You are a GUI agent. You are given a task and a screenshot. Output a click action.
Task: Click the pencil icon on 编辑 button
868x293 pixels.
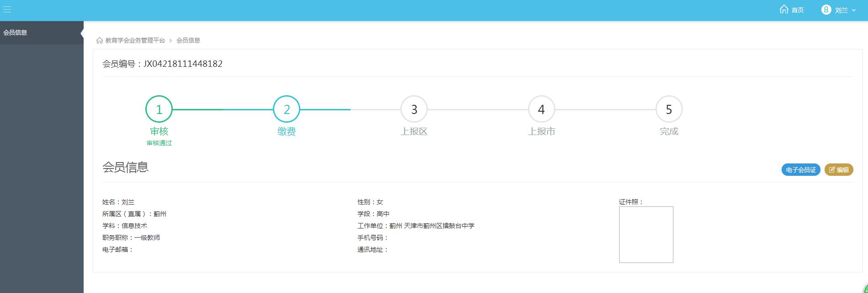tap(832, 170)
